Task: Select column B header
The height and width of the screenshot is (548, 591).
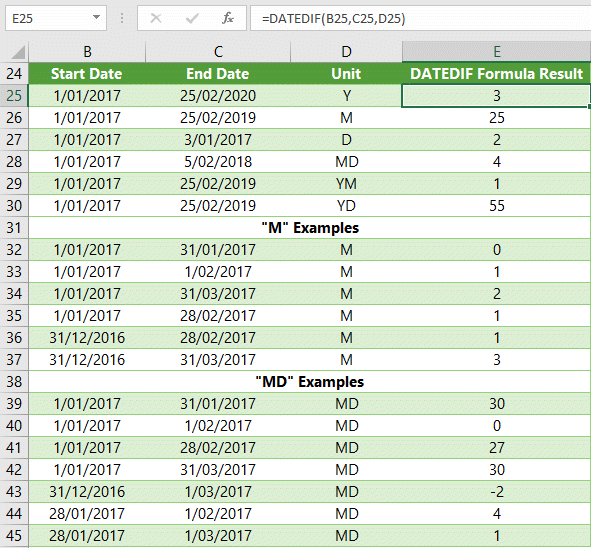Action: (x=87, y=52)
